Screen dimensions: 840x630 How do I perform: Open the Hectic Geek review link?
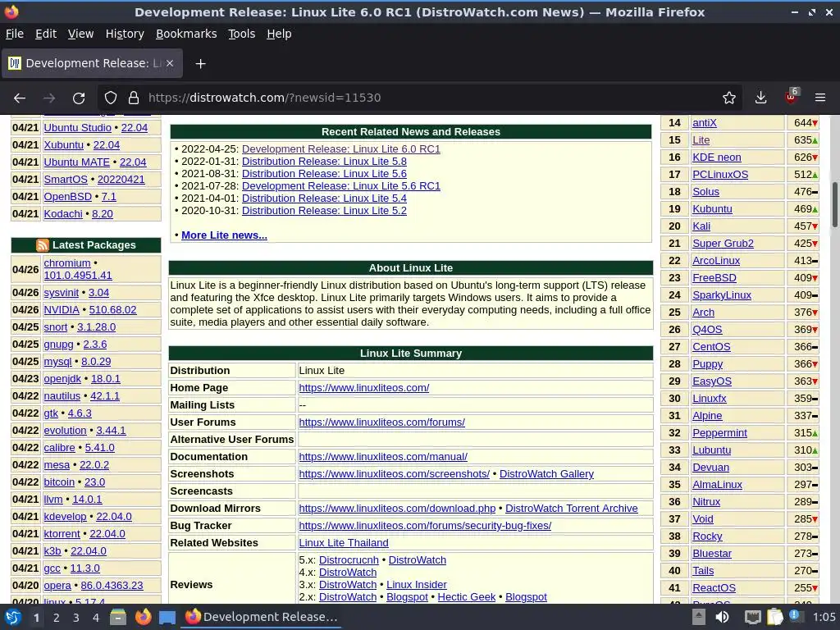467,597
